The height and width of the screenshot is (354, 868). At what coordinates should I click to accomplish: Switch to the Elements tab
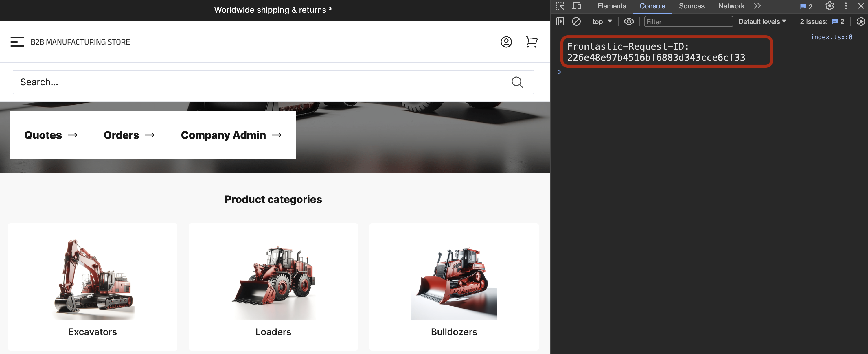(612, 6)
